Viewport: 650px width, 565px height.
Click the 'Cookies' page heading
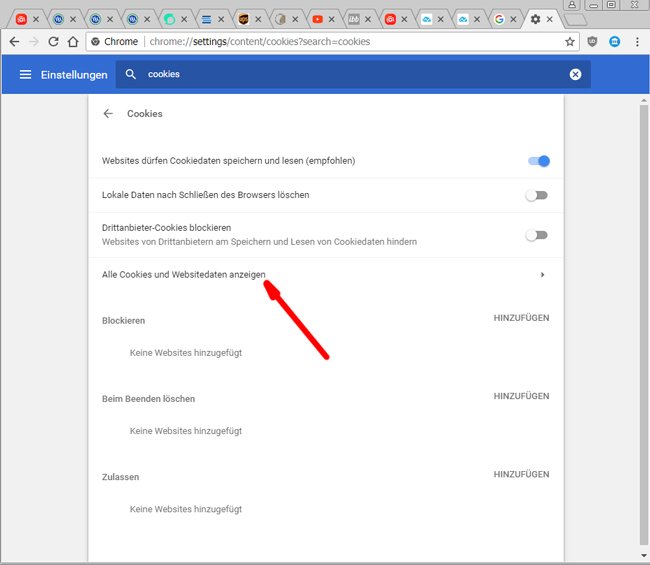click(145, 114)
